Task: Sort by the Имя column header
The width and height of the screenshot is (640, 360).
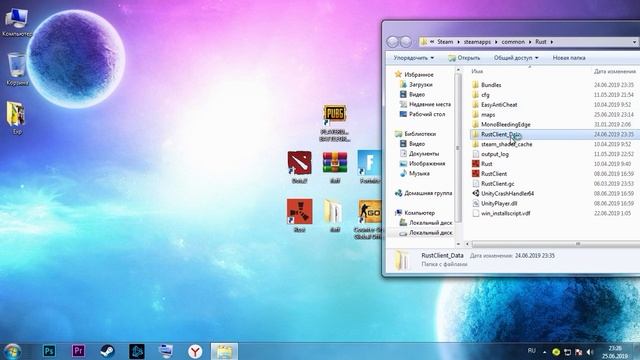Action: point(477,71)
